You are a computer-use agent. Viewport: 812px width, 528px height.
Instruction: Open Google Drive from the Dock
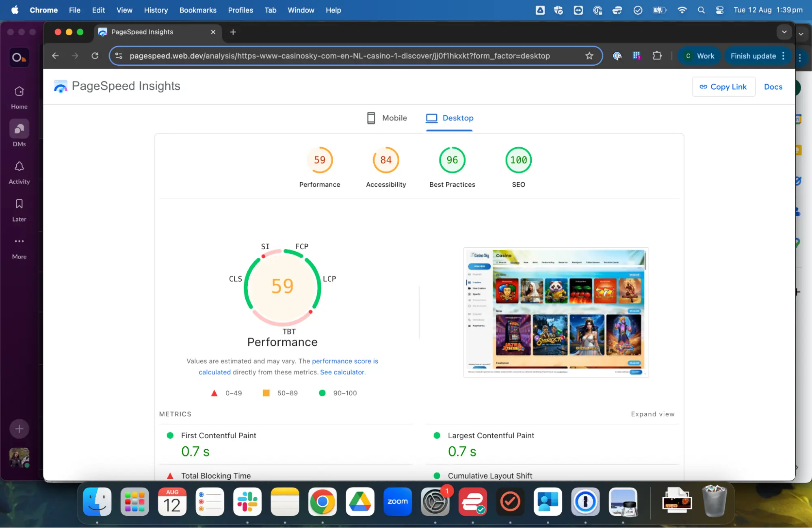pos(360,502)
